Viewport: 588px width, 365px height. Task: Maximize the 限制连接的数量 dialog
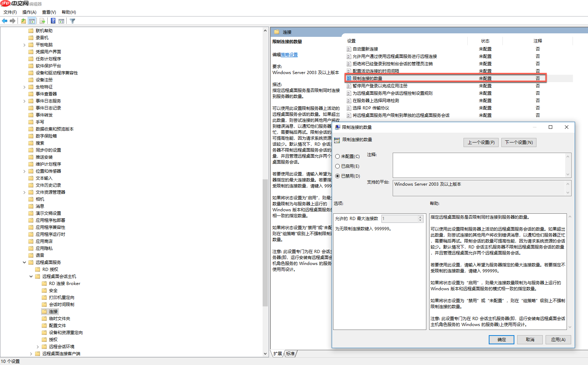click(550, 127)
